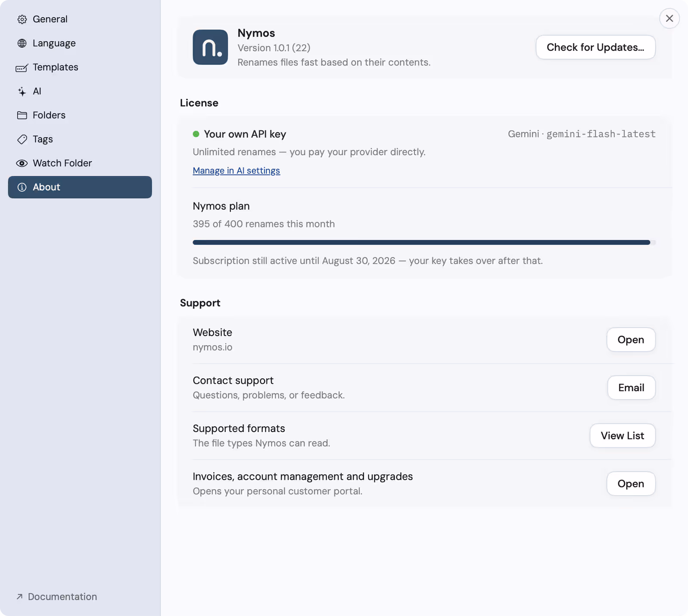Click the General gear icon

pyautogui.click(x=22, y=19)
